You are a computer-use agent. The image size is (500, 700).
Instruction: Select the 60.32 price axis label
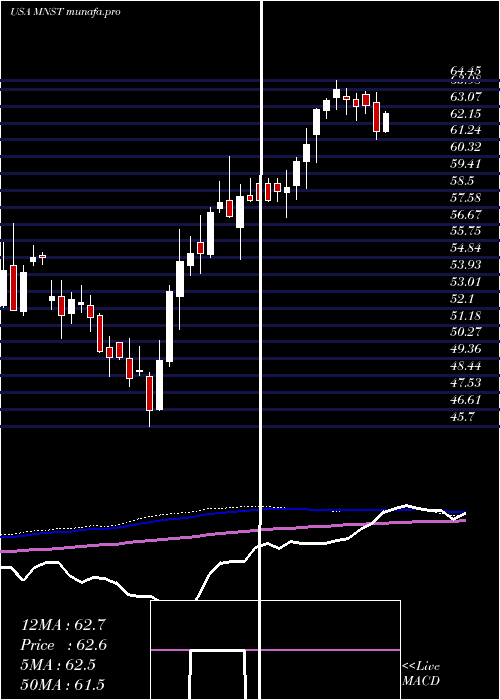[466, 147]
